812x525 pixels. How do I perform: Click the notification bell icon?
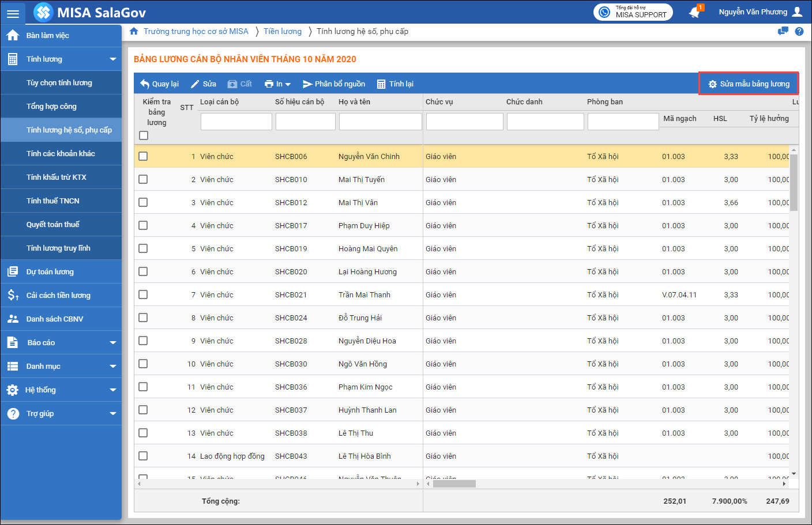coord(695,12)
